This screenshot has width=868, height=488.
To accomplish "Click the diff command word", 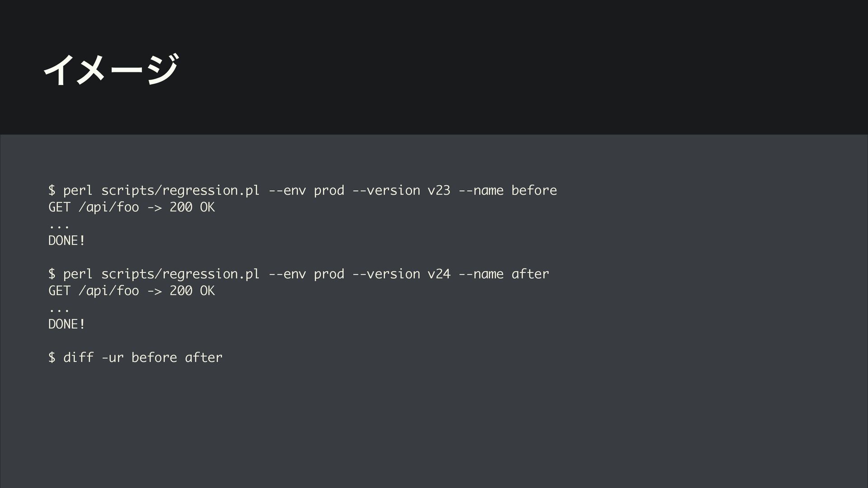I will click(x=78, y=357).
